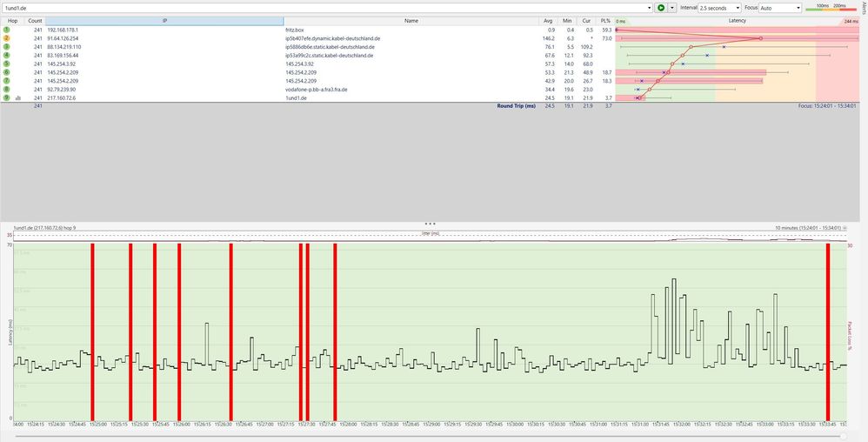Viewport: 868px width, 442px height.
Task: Click the hop 1 green circle icon
Action: coord(6,30)
